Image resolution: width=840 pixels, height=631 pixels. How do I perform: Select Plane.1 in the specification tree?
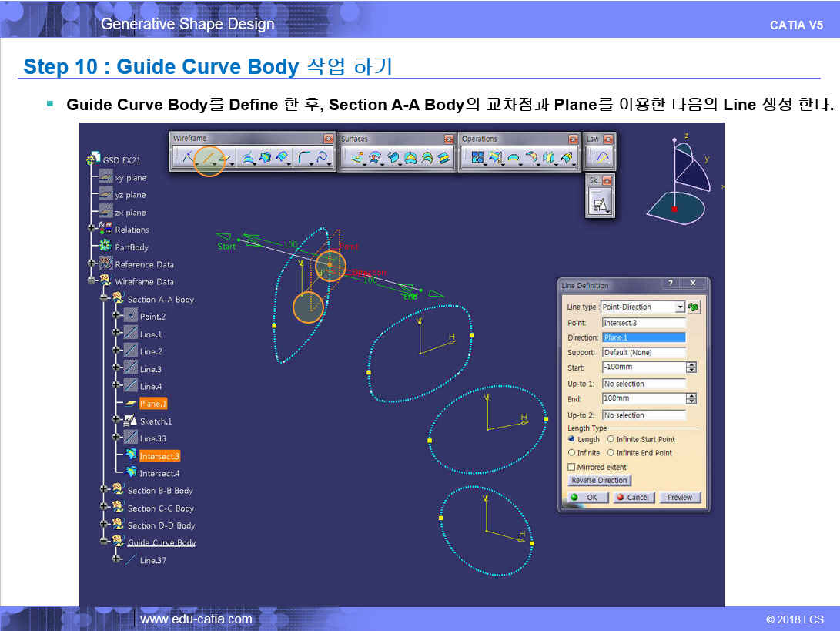[x=152, y=404]
